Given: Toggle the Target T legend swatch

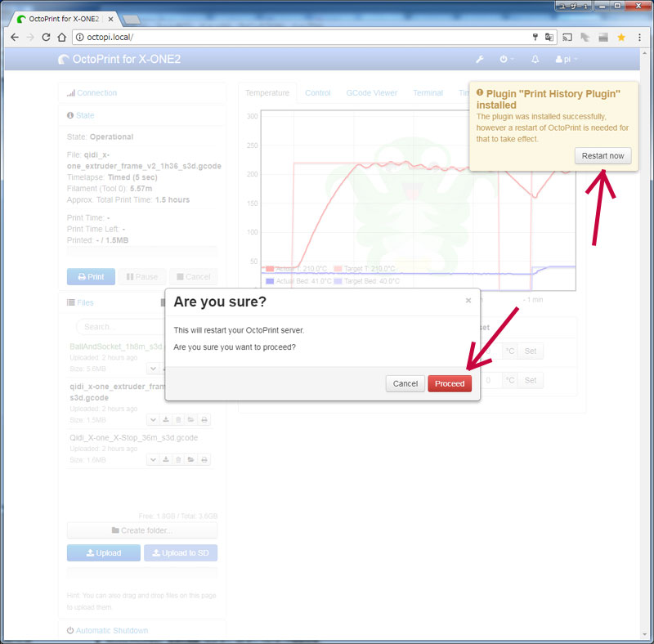Looking at the screenshot, I should [x=338, y=269].
